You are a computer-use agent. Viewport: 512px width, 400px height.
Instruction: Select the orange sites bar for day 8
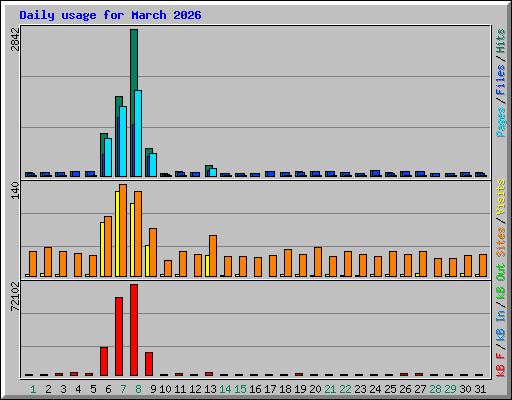pos(138,234)
